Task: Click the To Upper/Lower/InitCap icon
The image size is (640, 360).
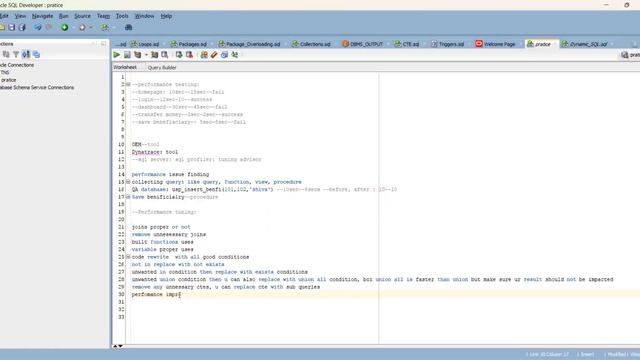Action: coord(235,55)
